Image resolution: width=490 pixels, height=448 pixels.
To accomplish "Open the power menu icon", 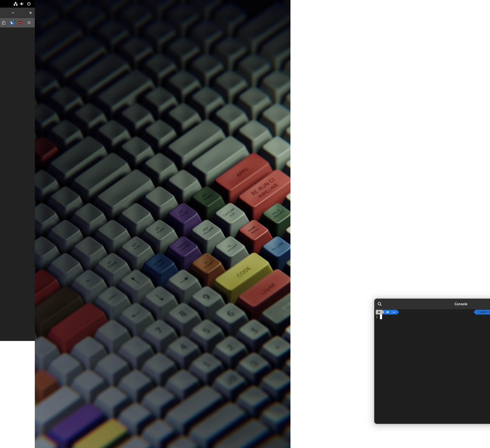I will pyautogui.click(x=29, y=4).
